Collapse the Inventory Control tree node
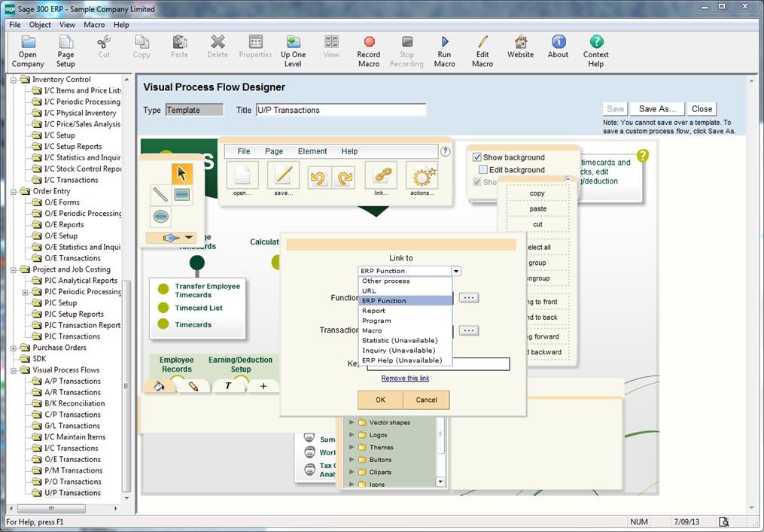This screenshot has height=532, width=764. (14, 80)
